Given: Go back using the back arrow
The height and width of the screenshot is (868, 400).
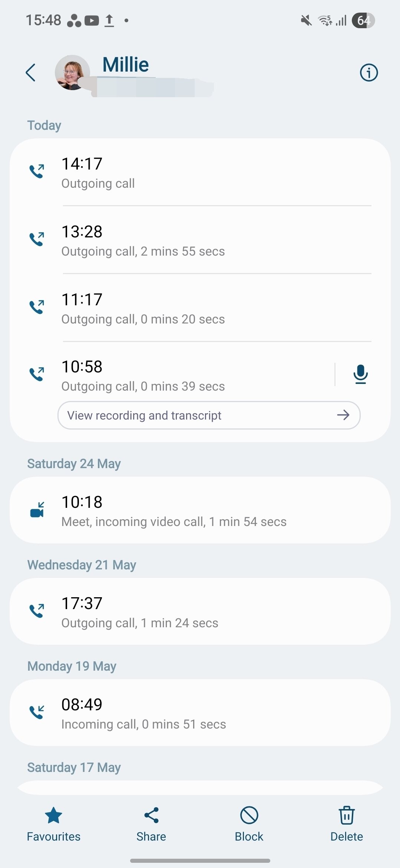Looking at the screenshot, I should coord(31,72).
